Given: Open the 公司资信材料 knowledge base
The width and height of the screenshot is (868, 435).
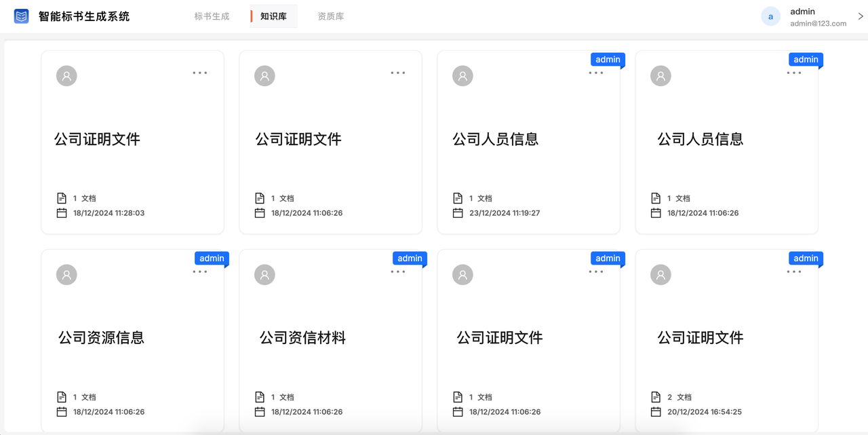Looking at the screenshot, I should 302,338.
